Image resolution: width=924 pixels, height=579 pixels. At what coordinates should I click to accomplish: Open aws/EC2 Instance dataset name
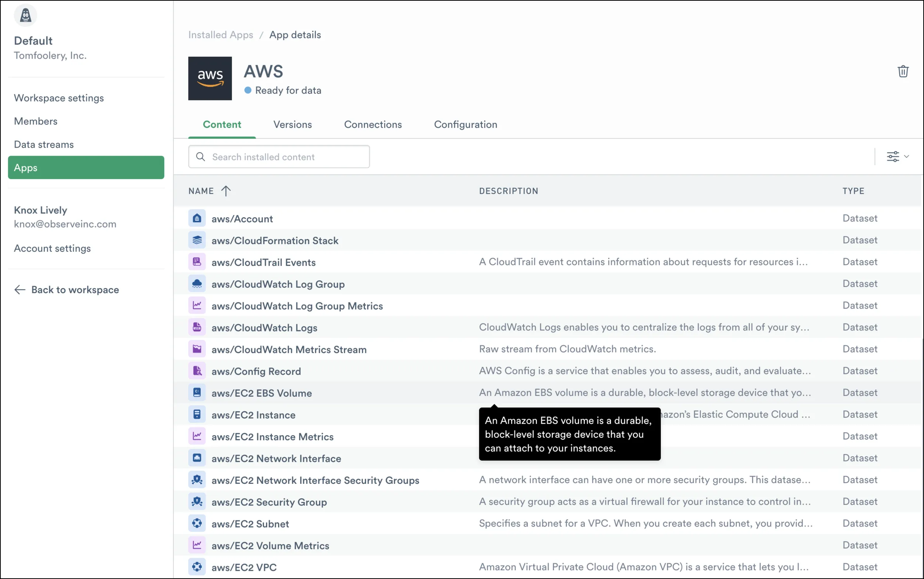254,416
